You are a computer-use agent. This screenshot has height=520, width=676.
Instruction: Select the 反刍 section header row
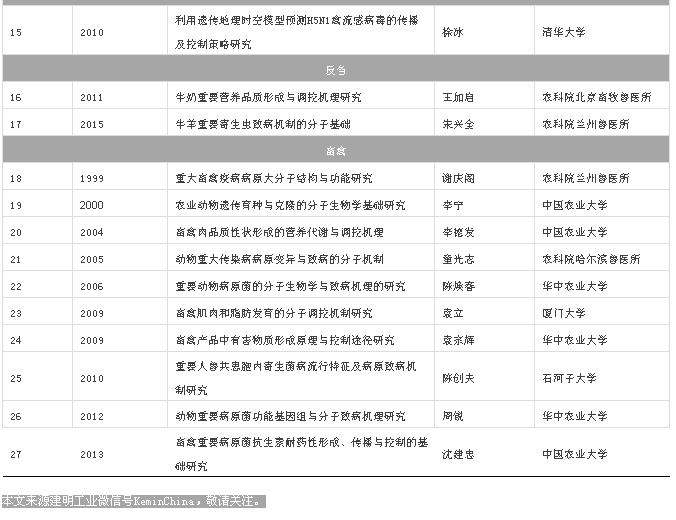pyautogui.click(x=336, y=70)
